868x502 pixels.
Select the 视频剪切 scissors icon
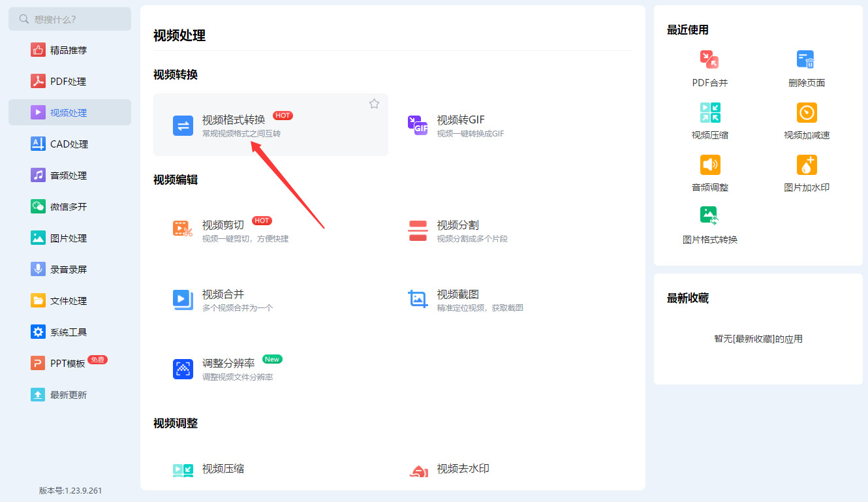click(x=183, y=228)
